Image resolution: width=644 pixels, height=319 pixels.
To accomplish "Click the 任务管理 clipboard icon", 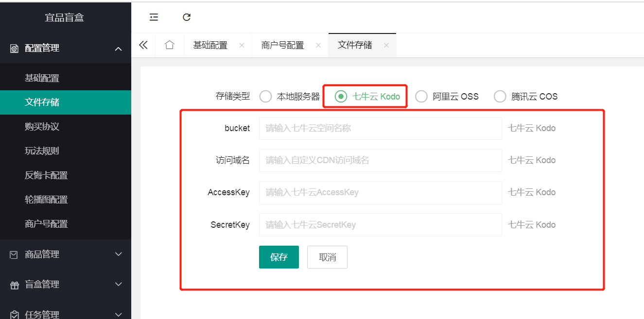I will click(14, 315).
